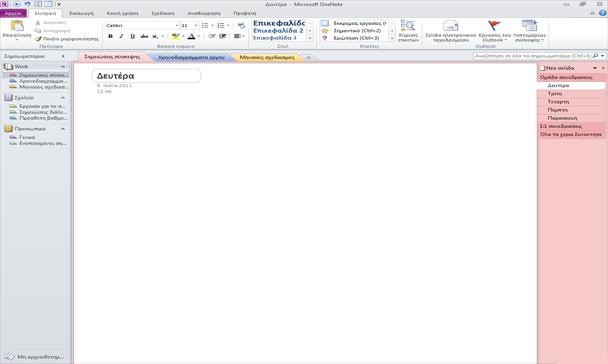This screenshot has width=608, height=364.
Task: Click the Full Page View icon
Action: coord(48,4)
